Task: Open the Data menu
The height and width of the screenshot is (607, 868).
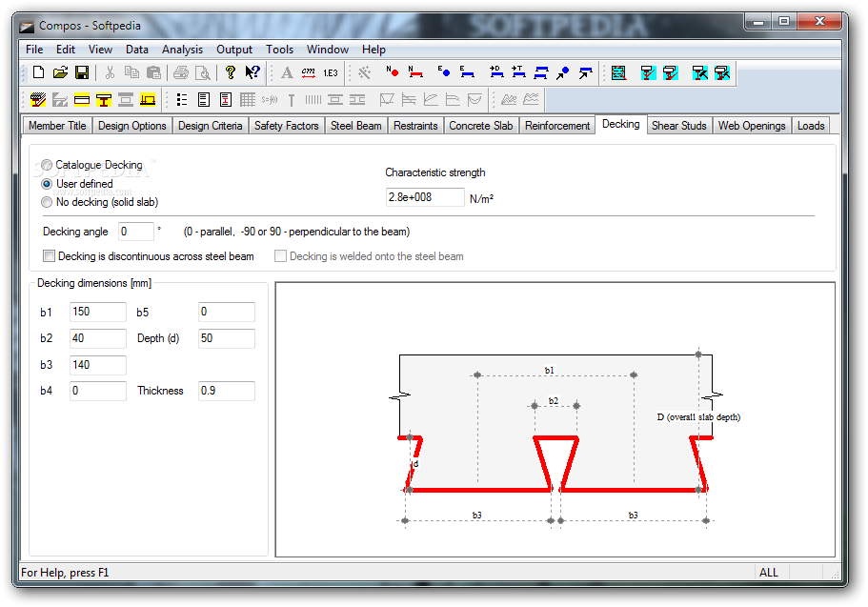Action: coord(137,50)
